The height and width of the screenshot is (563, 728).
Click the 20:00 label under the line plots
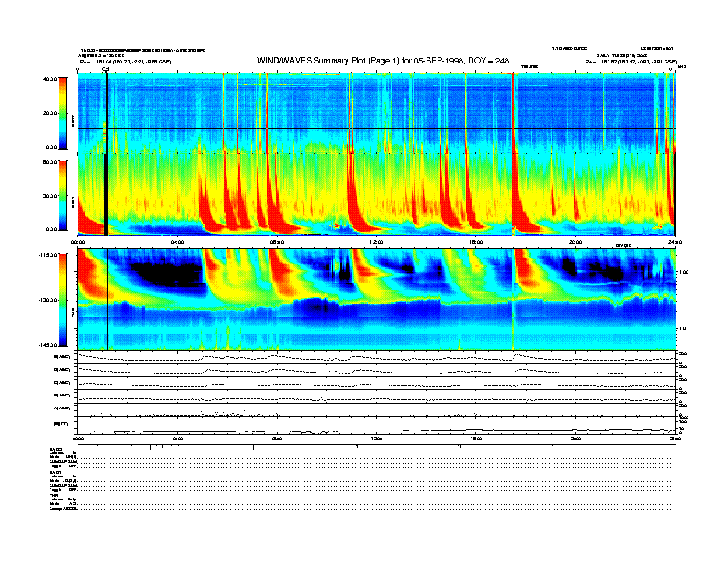(575, 438)
